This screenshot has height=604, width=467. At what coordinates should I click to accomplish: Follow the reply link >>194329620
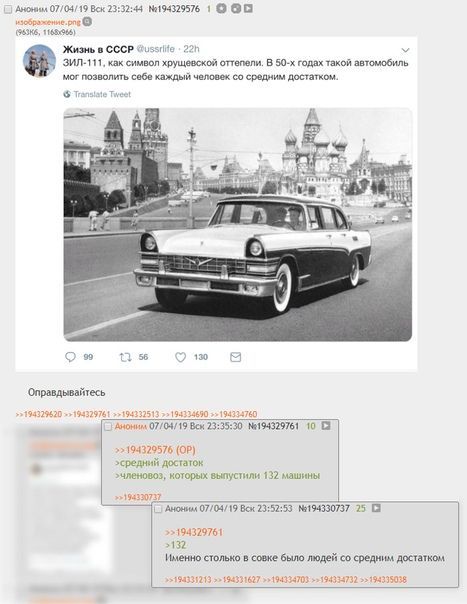[x=39, y=414]
